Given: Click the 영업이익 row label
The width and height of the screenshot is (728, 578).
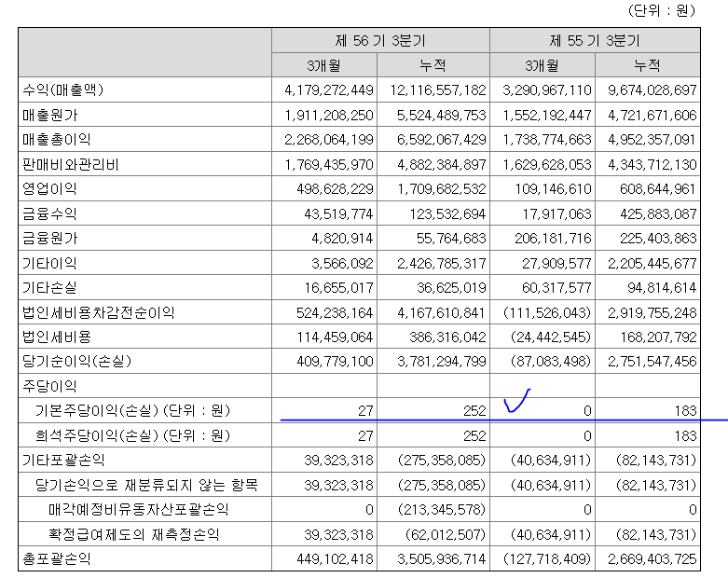Looking at the screenshot, I should 49,188.
